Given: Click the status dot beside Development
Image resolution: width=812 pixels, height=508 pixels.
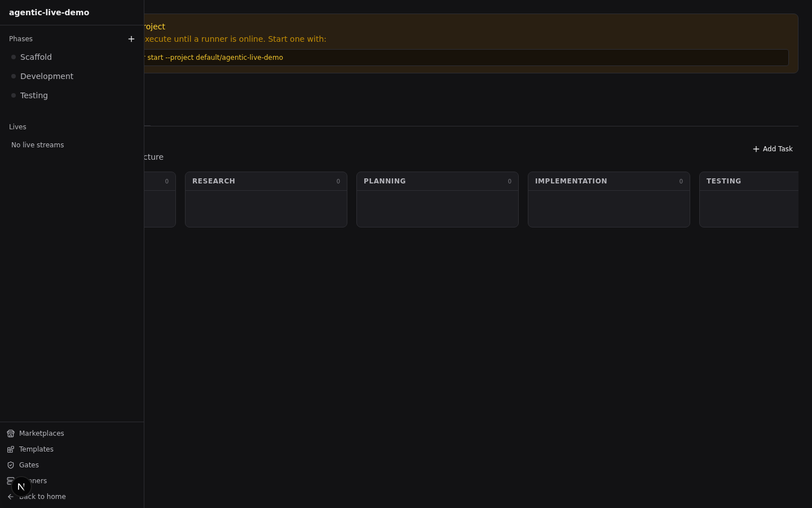Looking at the screenshot, I should (14, 76).
